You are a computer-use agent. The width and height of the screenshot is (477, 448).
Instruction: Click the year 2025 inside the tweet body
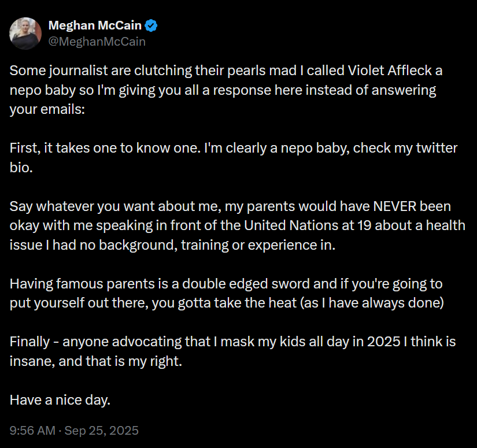click(x=383, y=342)
